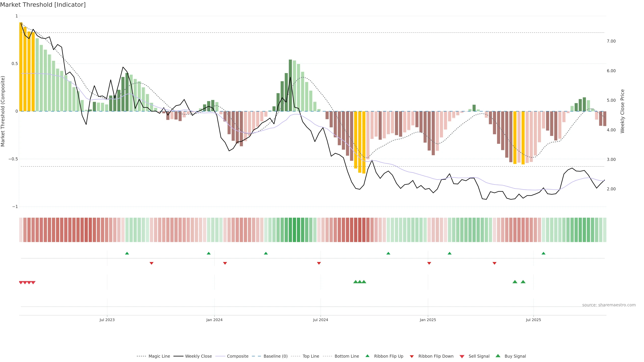Screen dimensions: 644x362
Task: Toggle Composite line legend entry
Action: click(237, 356)
